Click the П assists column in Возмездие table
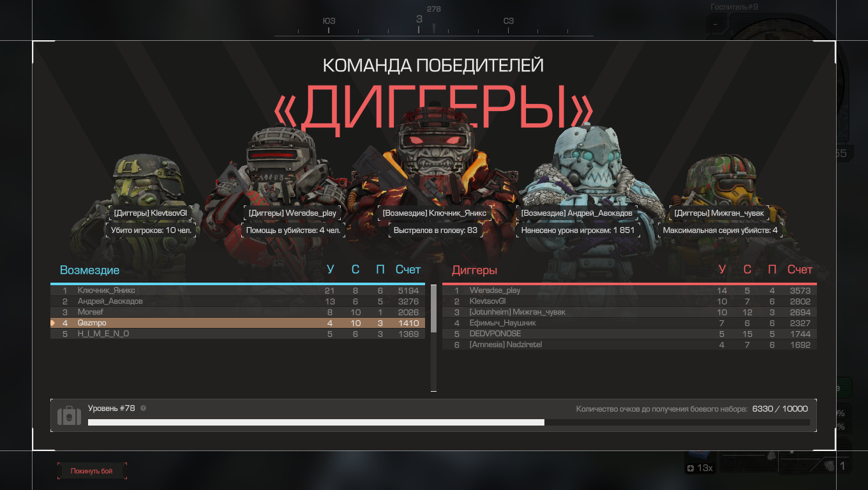This screenshot has width=868, height=490. [380, 270]
